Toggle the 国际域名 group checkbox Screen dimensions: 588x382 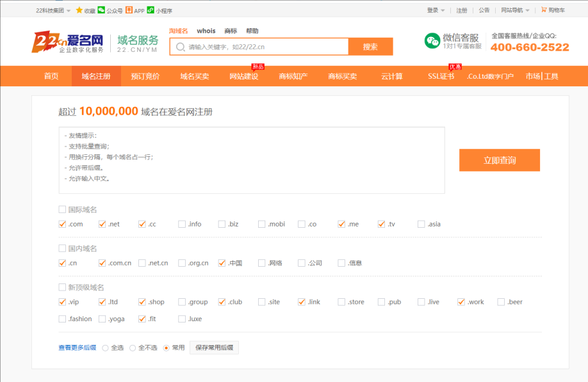tap(62, 209)
